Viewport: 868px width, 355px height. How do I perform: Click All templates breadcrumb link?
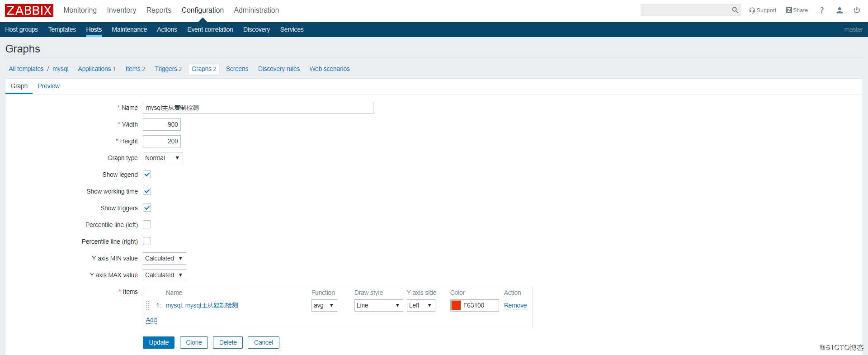[x=26, y=69]
